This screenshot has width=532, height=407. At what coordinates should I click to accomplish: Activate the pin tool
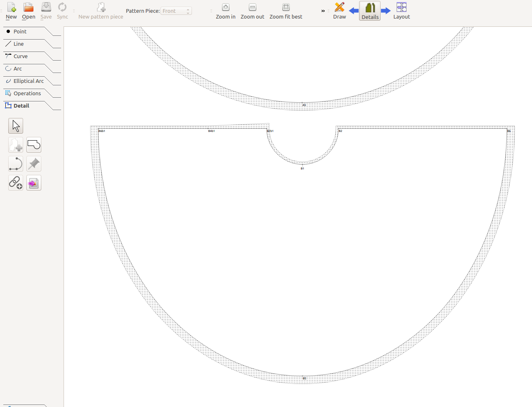(34, 164)
